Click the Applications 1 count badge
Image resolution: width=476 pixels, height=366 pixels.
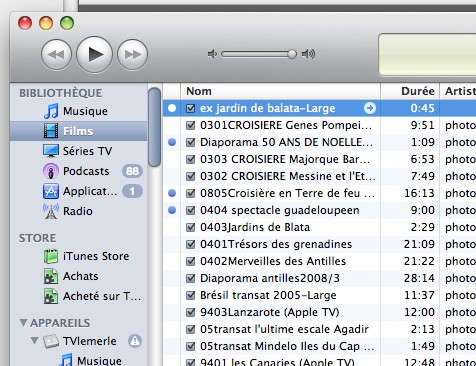click(x=132, y=191)
